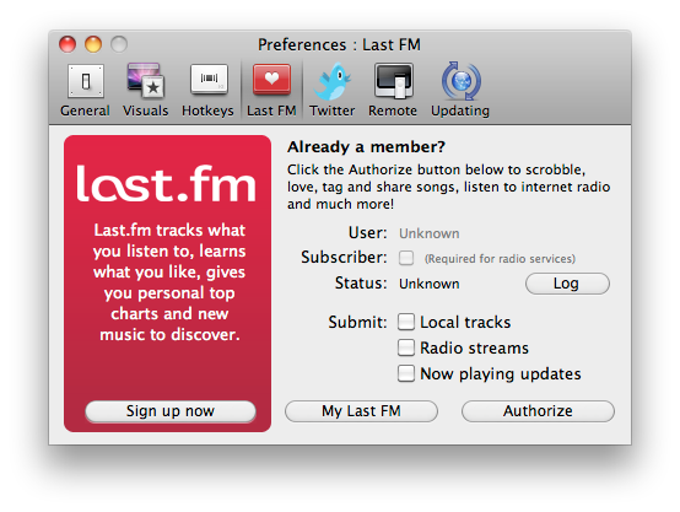Click the Unknown user value
Image resolution: width=680 pixels, height=512 pixels.
[x=429, y=234]
